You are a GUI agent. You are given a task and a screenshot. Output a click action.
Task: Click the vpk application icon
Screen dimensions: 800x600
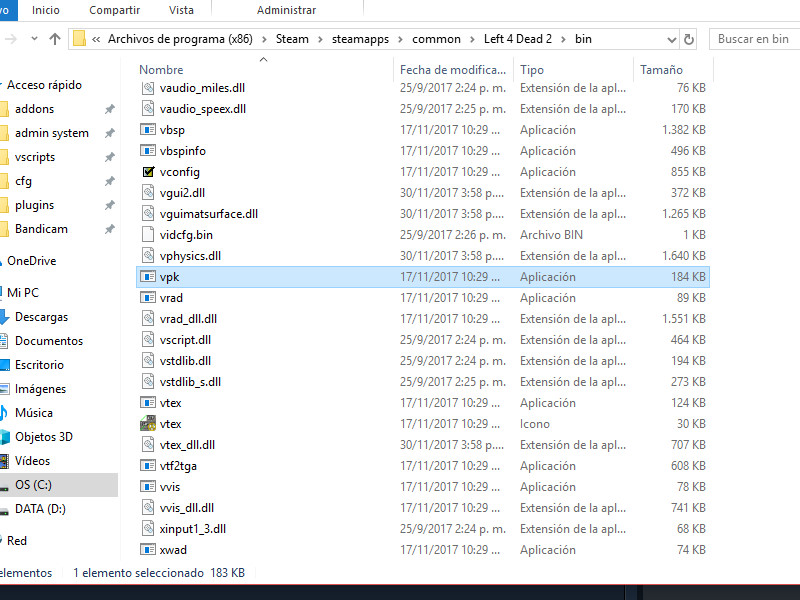(148, 277)
